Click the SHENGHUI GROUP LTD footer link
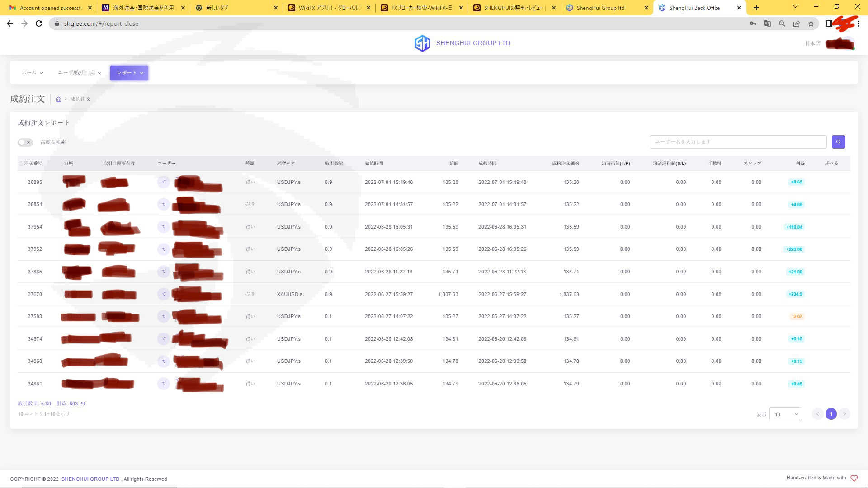This screenshot has height=488, width=868. pyautogui.click(x=90, y=479)
